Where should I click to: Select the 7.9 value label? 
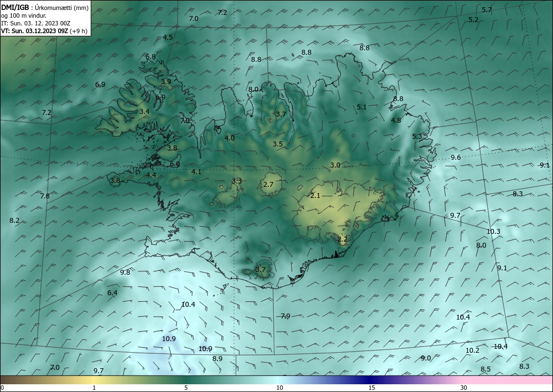pos(285,316)
